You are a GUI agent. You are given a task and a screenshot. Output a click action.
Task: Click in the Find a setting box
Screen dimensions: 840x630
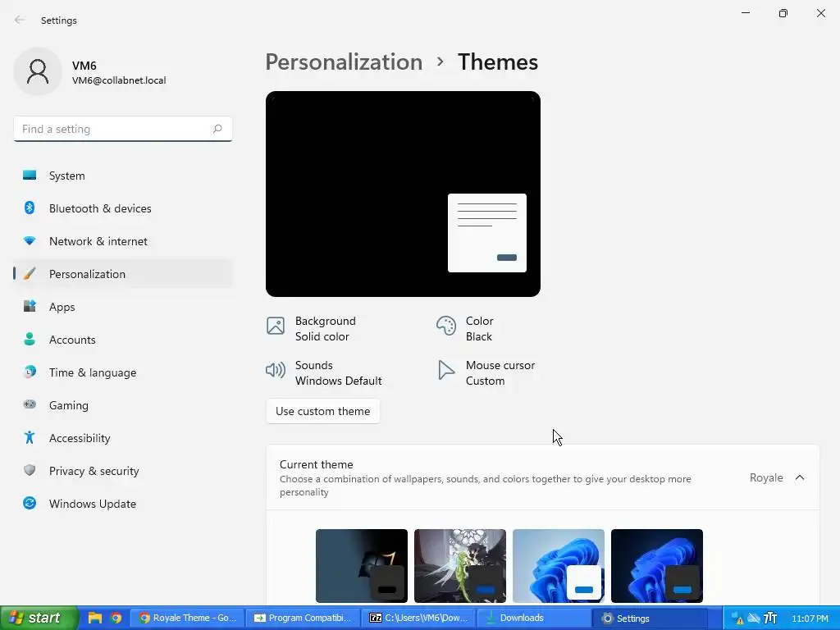pos(123,129)
